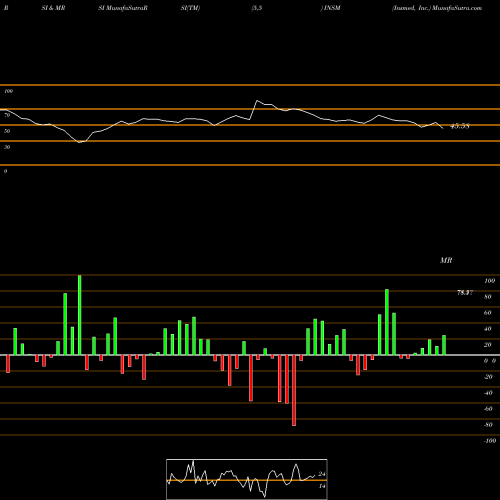Click the tallest green MR bar
The width and height of the screenshot is (500, 500).
(x=79, y=315)
